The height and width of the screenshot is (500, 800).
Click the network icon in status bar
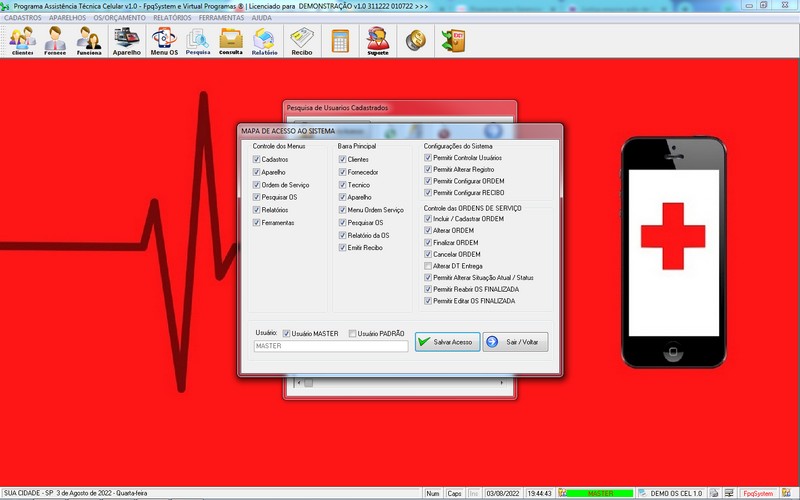729,493
